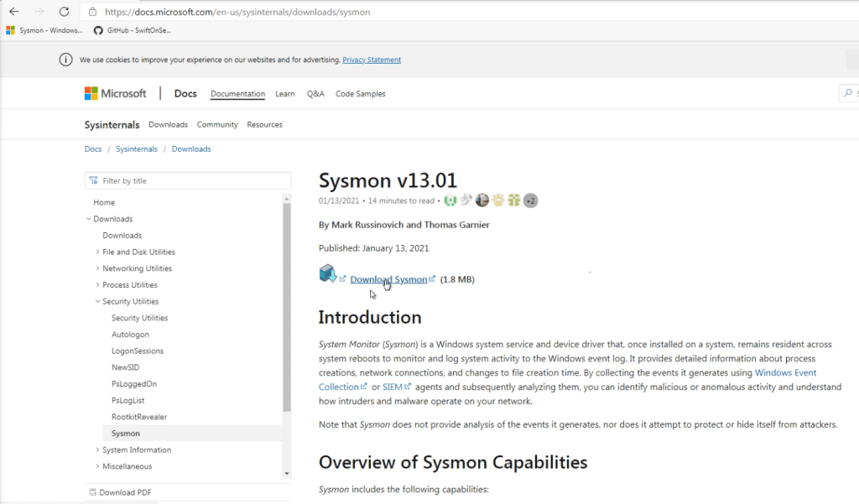This screenshot has height=504, width=859.
Task: Expand File and Disk Utilities node
Action: [97, 252]
